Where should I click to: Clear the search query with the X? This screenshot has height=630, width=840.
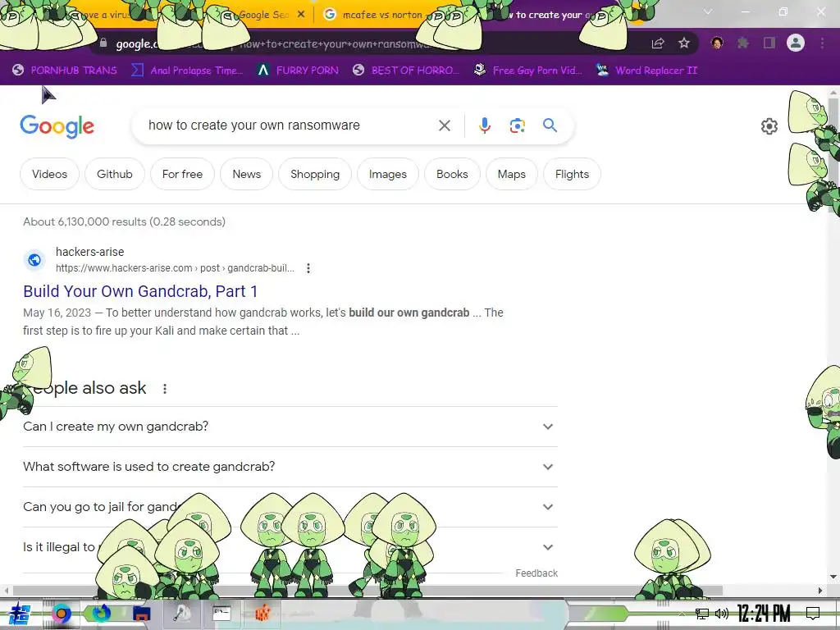click(x=445, y=126)
